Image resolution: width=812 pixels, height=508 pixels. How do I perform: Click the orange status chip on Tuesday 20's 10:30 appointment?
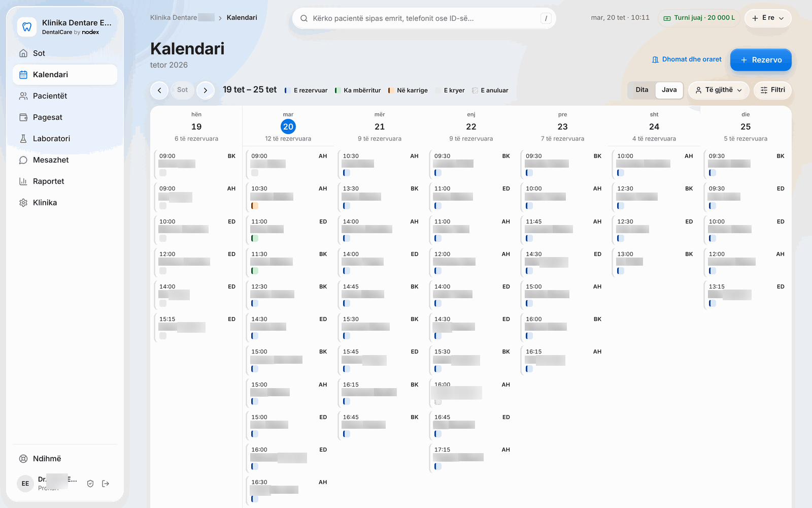click(255, 206)
